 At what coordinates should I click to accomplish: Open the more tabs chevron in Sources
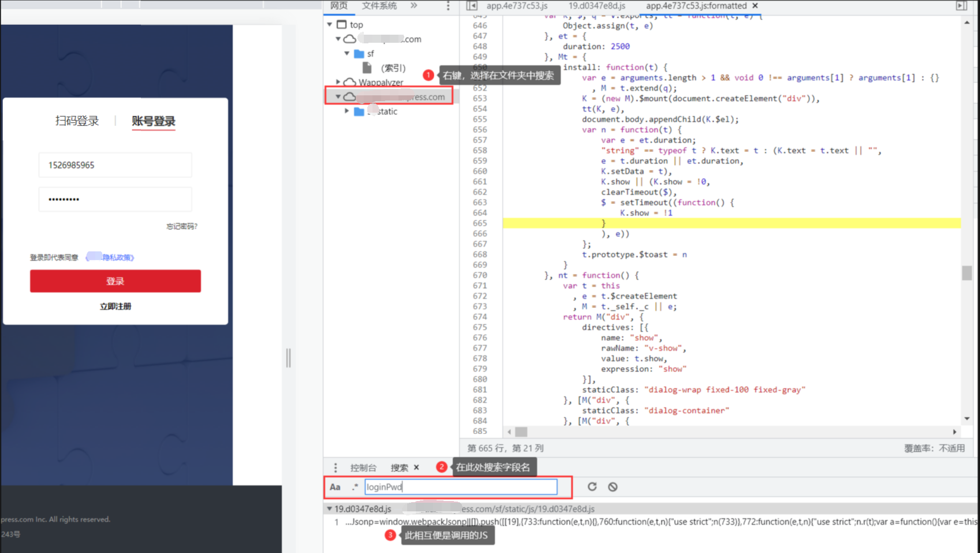click(x=413, y=6)
